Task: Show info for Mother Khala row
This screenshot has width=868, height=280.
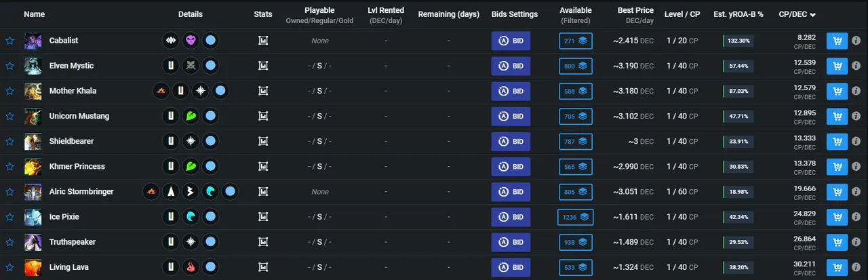Action: (857, 91)
